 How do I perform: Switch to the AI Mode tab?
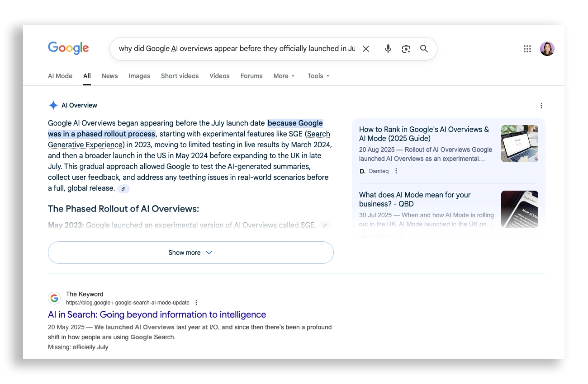[60, 76]
